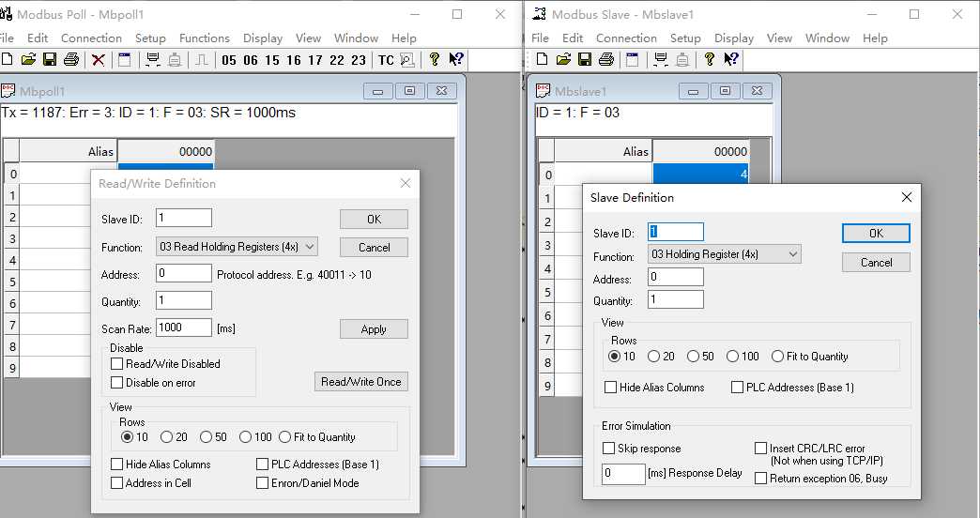
Task: Click highlighted cell with value 4 in Mbslave1
Action: click(700, 175)
